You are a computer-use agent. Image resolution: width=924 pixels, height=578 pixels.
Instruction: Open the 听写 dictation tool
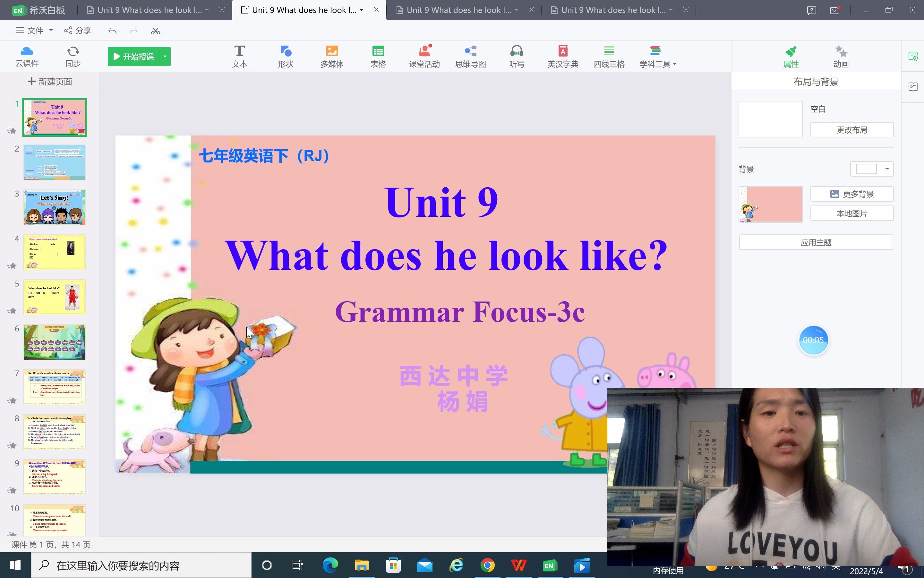517,56
